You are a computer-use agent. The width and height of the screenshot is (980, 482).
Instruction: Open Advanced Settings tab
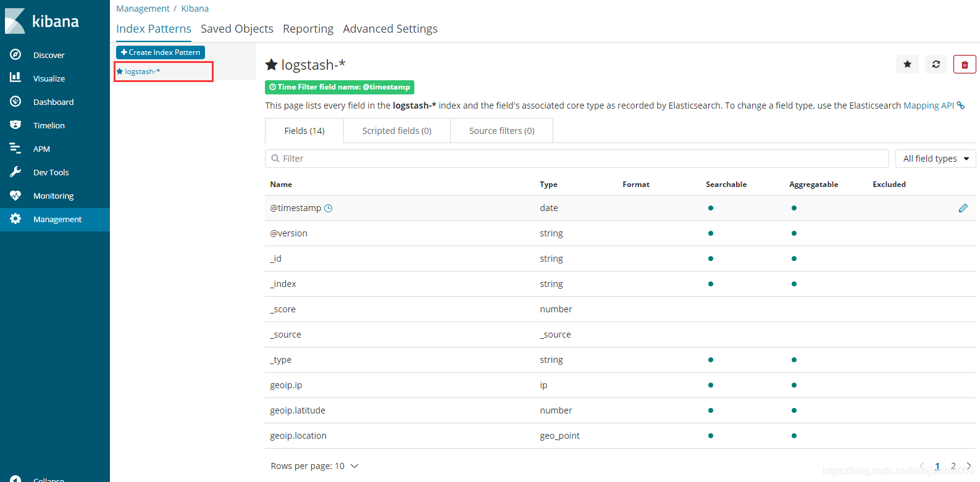pos(390,29)
